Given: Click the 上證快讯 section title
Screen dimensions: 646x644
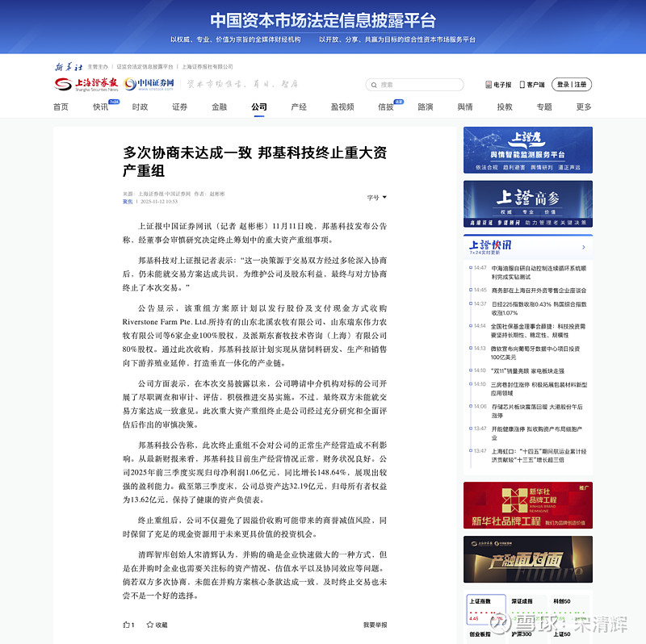Looking at the screenshot, I should (490, 246).
